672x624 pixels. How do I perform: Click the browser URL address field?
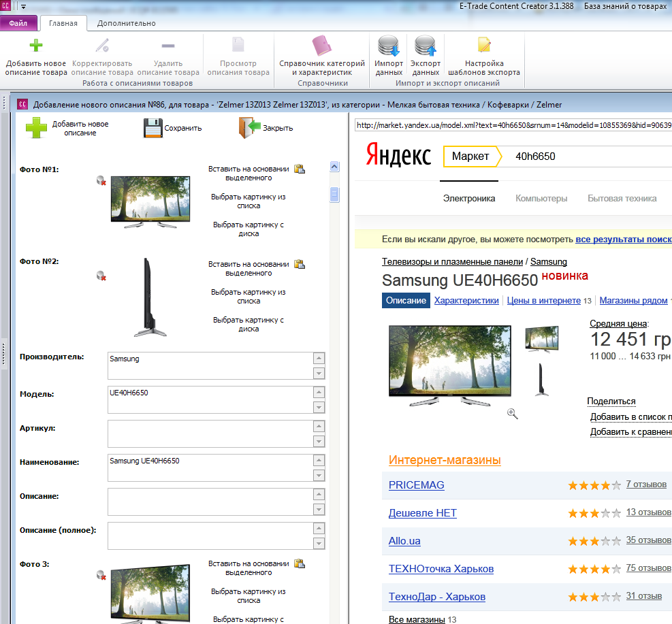513,125
